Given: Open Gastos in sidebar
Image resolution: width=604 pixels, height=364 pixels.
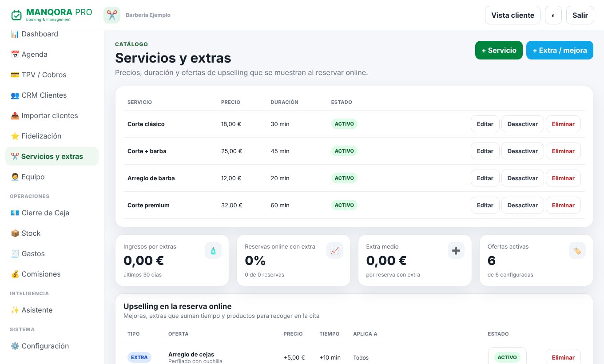Looking at the screenshot, I should pos(52,253).
